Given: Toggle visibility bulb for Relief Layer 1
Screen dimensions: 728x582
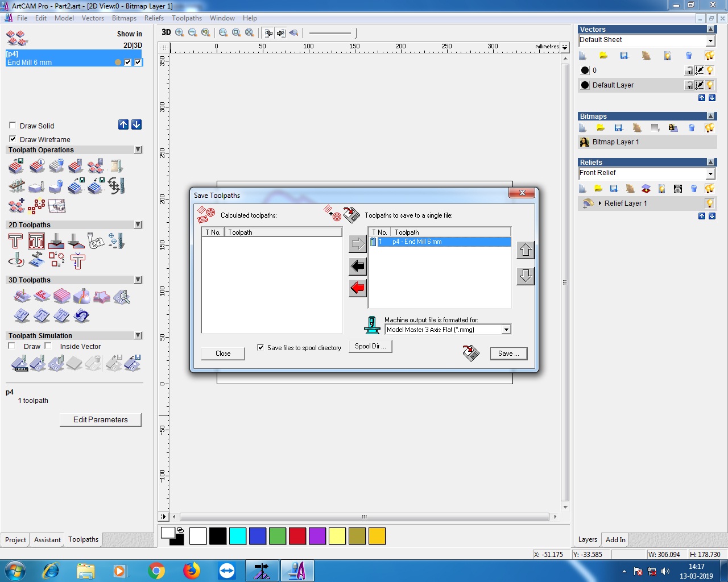Looking at the screenshot, I should point(710,203).
